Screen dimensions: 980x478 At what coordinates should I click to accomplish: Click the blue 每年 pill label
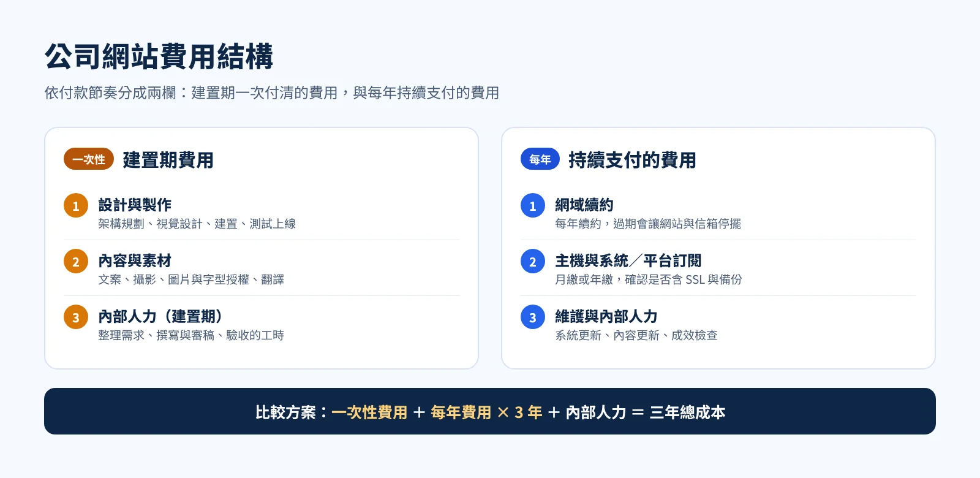540,159
